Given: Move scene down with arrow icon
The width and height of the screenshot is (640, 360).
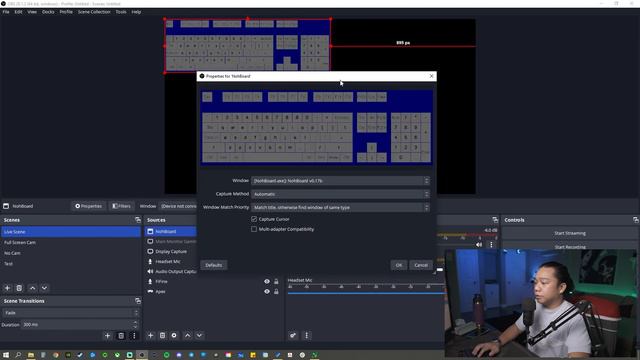Looking at the screenshot, I should (44, 288).
